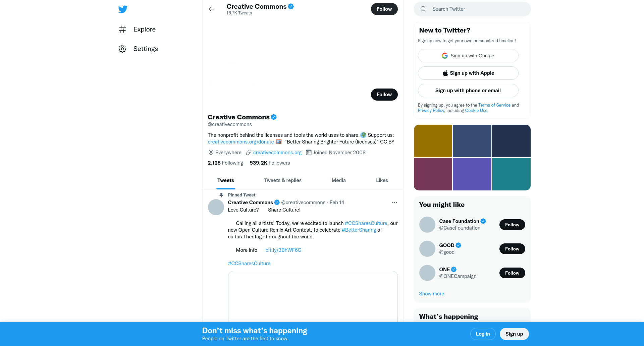644x346 pixels.
Task: Open Settings via the gear icon
Action: [122, 49]
